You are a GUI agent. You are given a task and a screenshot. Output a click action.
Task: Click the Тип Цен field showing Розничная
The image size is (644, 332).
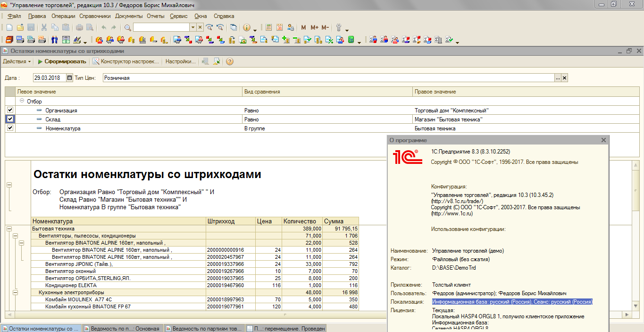pyautogui.click(x=328, y=78)
